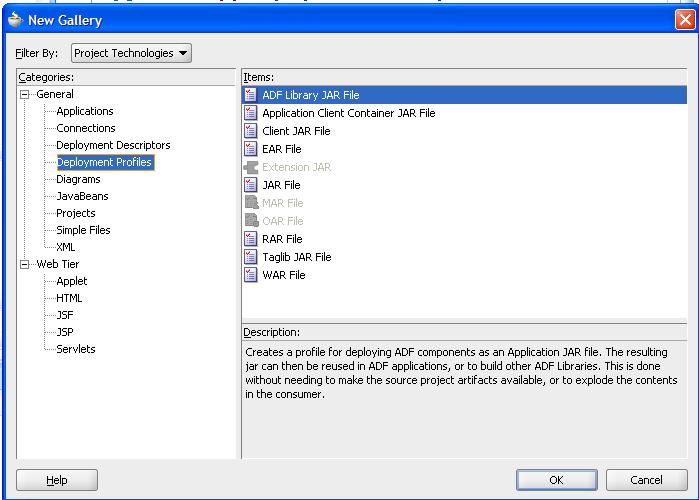Collapse the General category node
The width and height of the screenshot is (699, 500).
click(25, 94)
